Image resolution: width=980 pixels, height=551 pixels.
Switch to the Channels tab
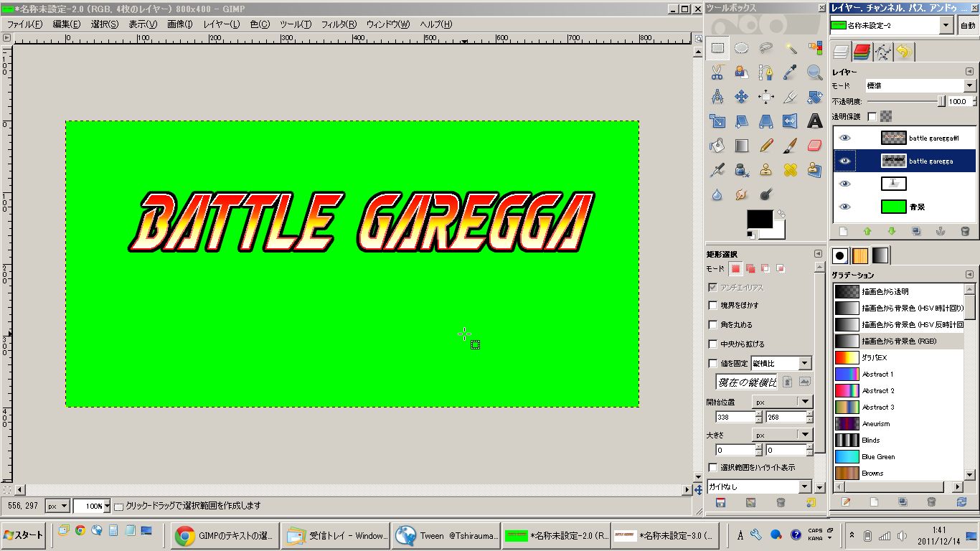click(x=862, y=52)
